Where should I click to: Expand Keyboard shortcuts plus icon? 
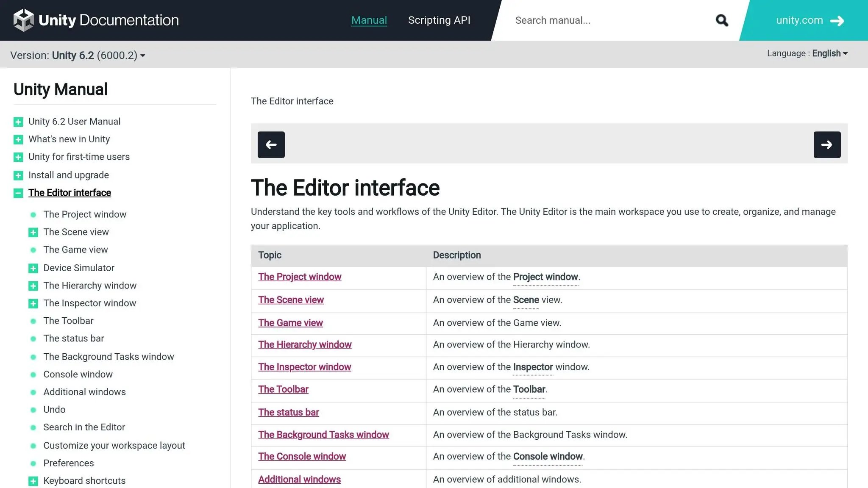click(33, 481)
